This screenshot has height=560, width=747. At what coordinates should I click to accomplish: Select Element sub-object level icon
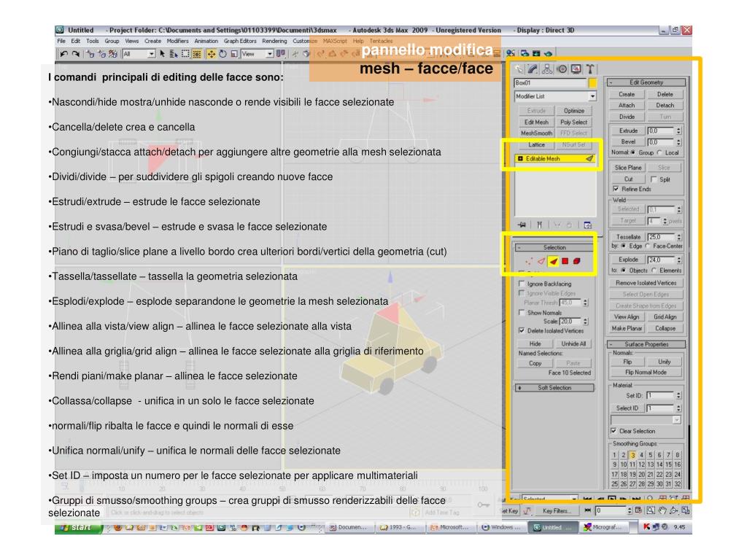(x=576, y=261)
